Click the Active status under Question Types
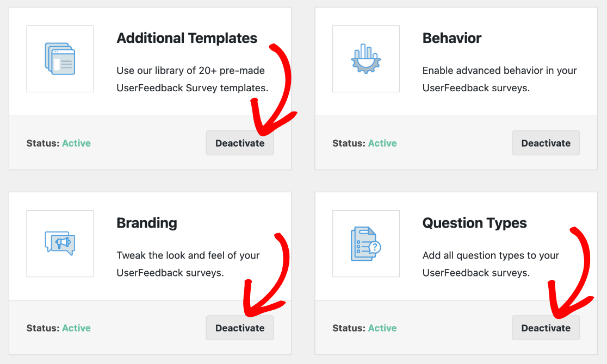607x364 pixels. pos(382,328)
